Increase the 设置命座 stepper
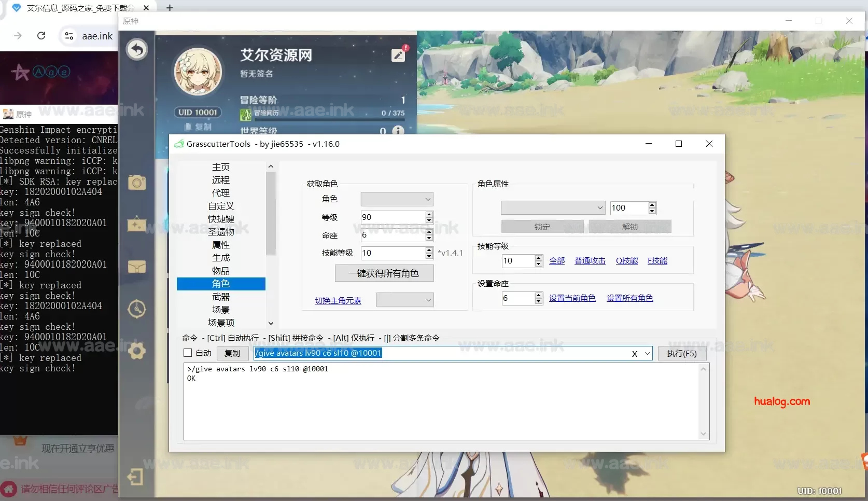Viewport: 868px width, 501px height. click(538, 295)
